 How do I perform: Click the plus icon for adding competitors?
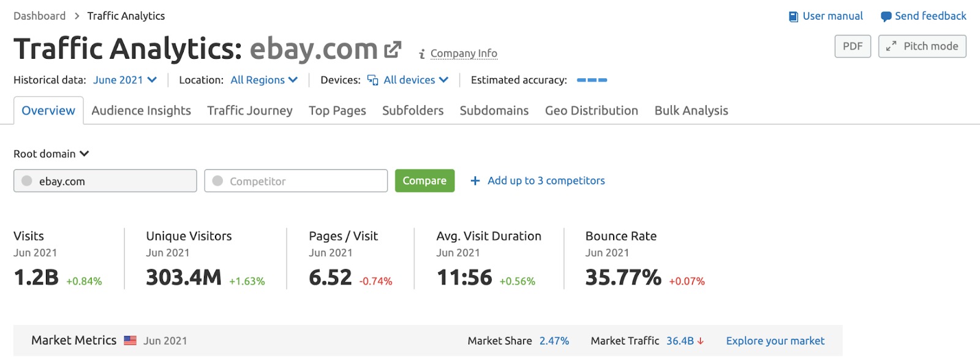point(475,180)
